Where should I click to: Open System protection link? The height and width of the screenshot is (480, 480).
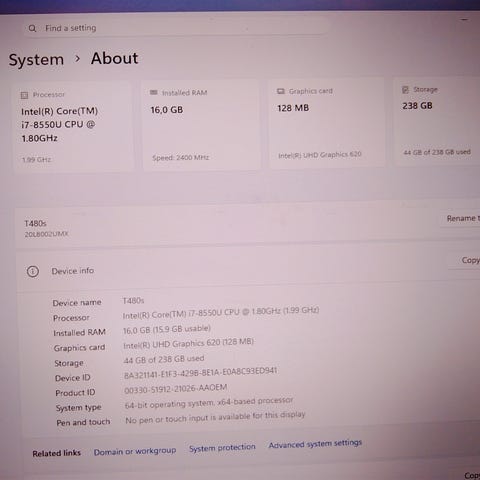[x=222, y=448]
